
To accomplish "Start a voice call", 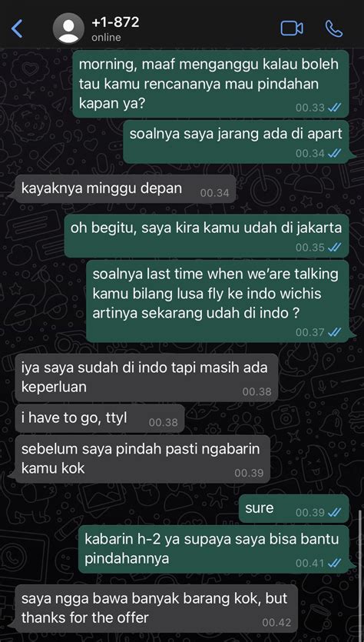I will tap(334, 28).
